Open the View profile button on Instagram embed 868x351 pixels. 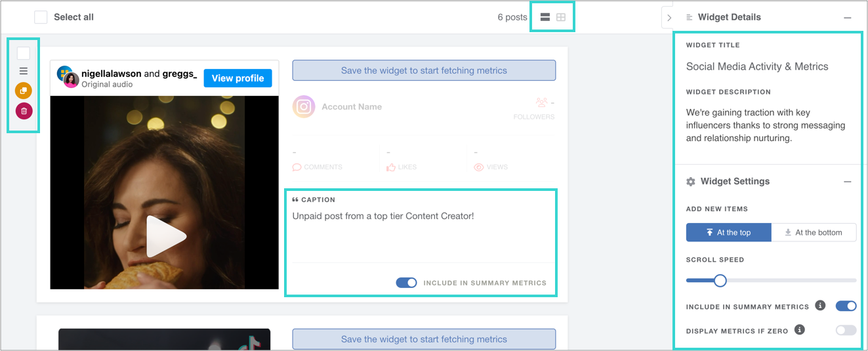(238, 78)
